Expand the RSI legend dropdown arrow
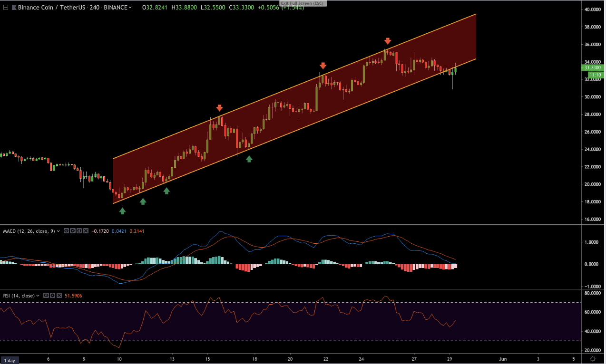The image size is (606, 364). pyautogui.click(x=38, y=296)
